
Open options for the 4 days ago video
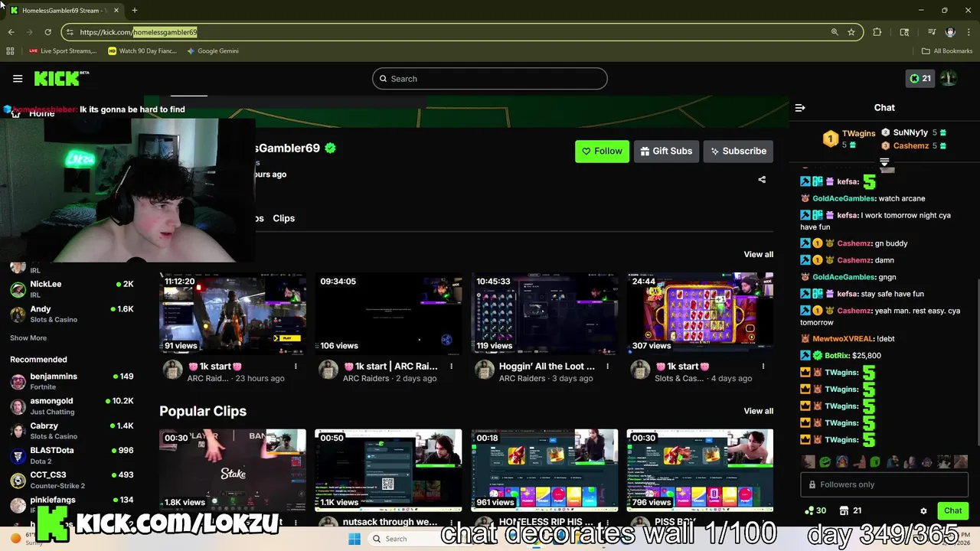click(x=763, y=367)
